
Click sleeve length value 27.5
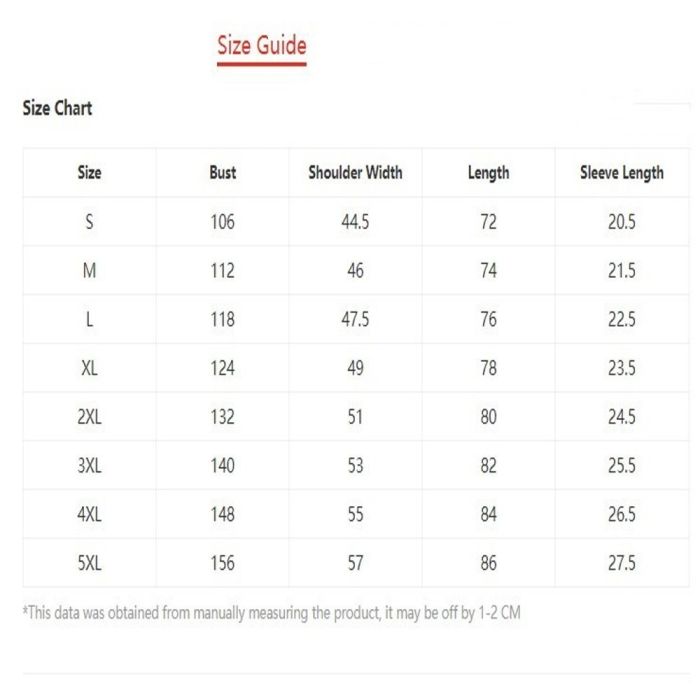[x=621, y=563]
